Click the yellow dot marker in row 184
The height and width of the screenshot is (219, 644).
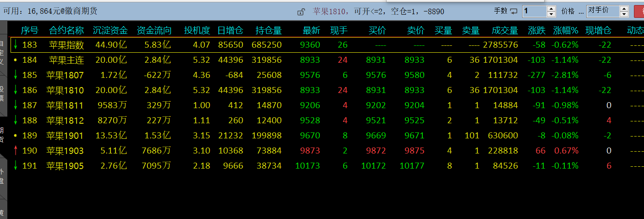(16, 60)
